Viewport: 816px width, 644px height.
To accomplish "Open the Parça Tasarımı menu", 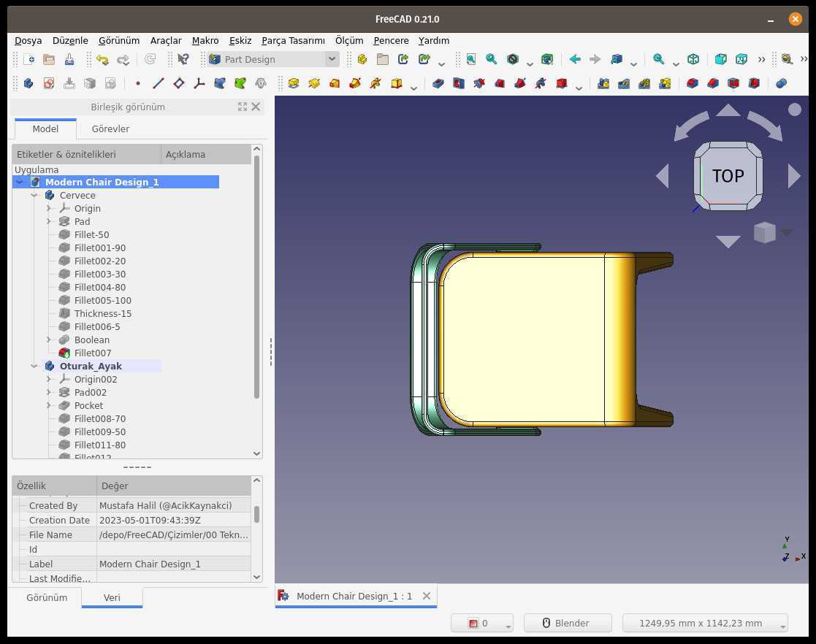I will pos(293,41).
